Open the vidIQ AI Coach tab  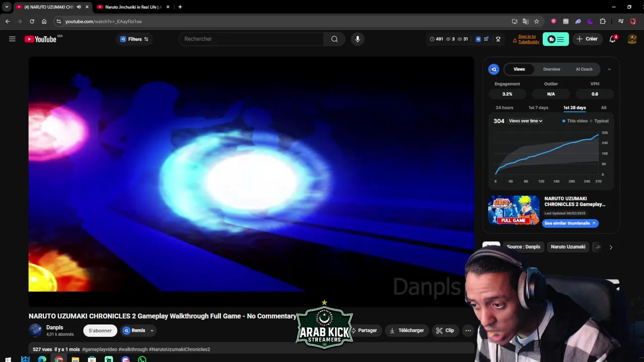coord(584,69)
